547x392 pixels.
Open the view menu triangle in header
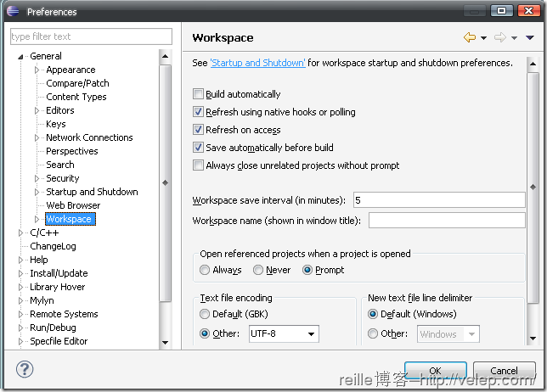[528, 38]
